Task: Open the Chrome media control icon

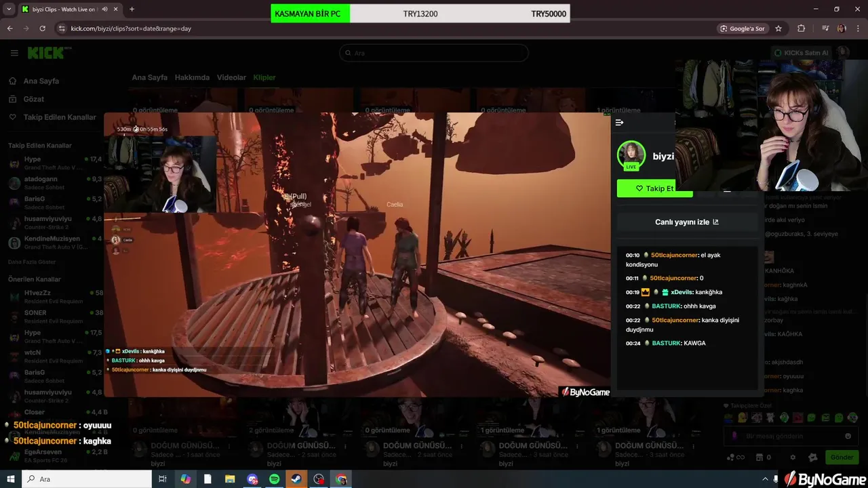Action: 825,28
